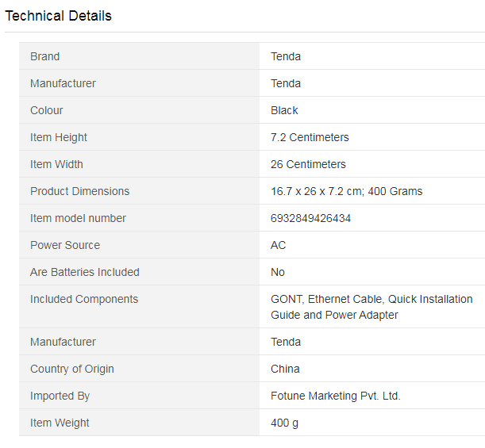This screenshot has width=485, height=448.
Task: Click the Technical Details heading
Action: pos(58,16)
